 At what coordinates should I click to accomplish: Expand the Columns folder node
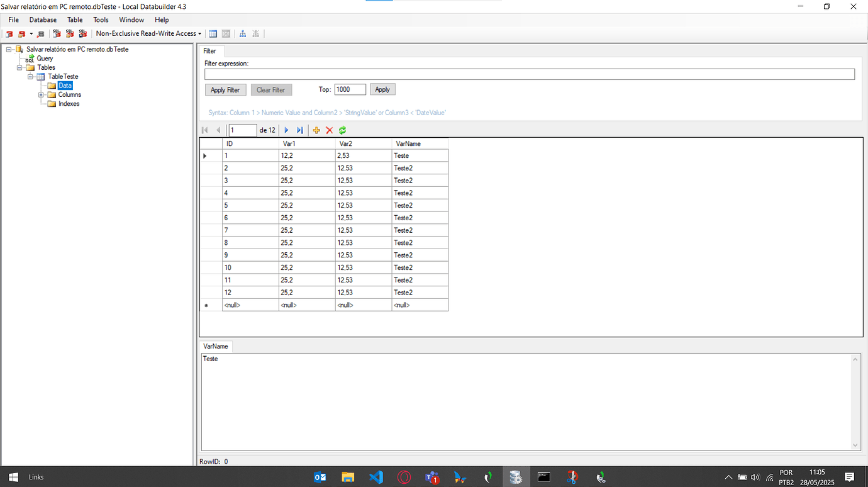pos(41,95)
